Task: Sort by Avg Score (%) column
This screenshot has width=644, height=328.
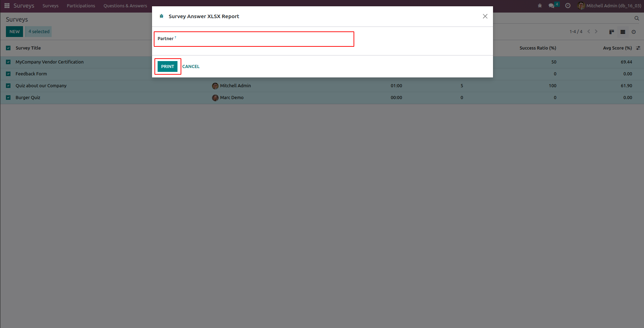Action: [618, 48]
